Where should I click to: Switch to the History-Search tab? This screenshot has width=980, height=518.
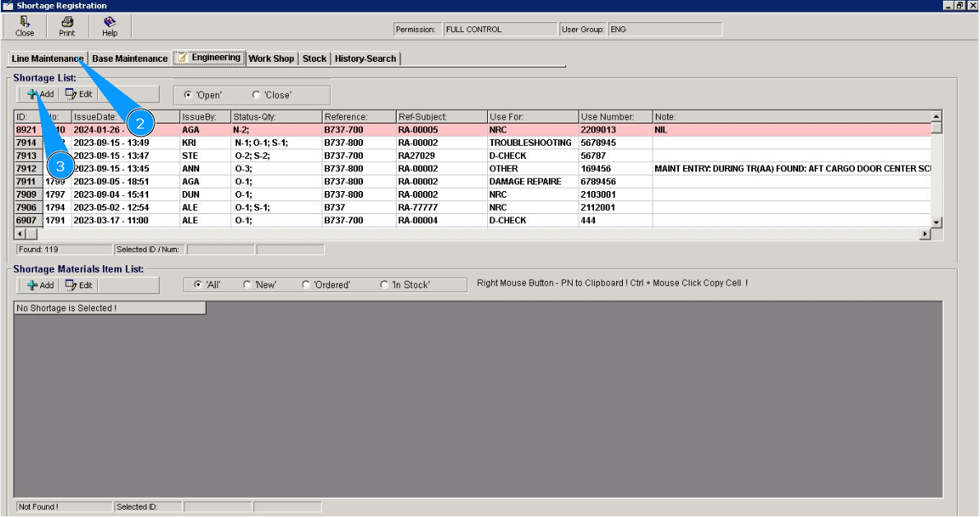point(365,58)
